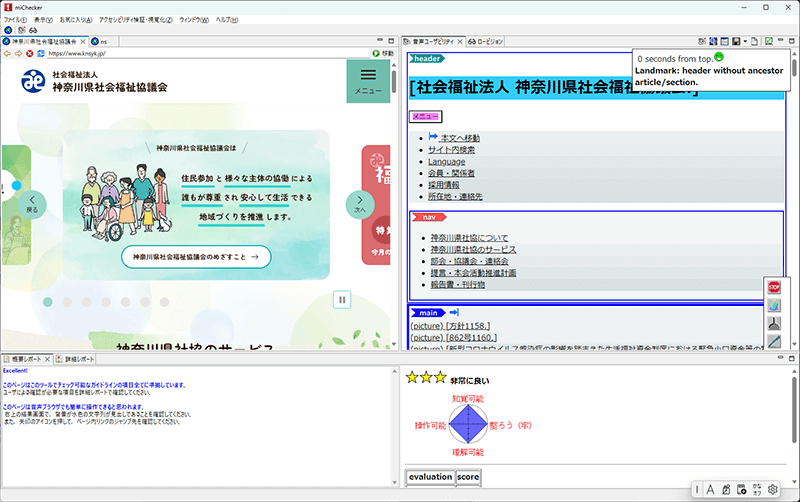Click the voice usability icon in main toolbar
The image size is (800, 502).
click(x=21, y=30)
